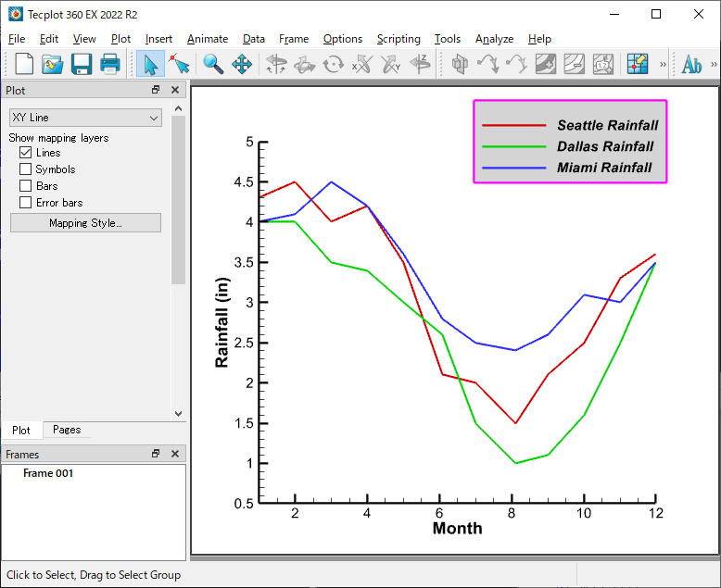The width and height of the screenshot is (721, 588).
Task: Choose the Z-axis rotate tool
Action: coord(420,64)
